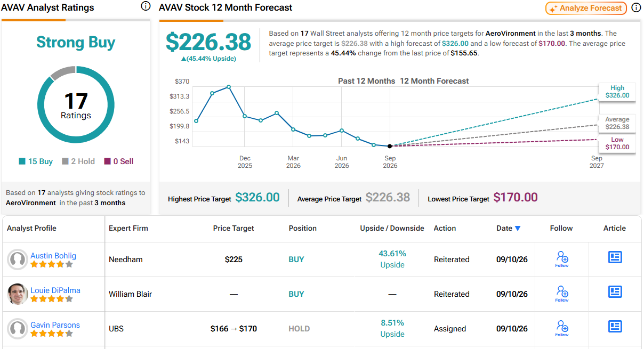This screenshot has width=644, height=349.
Task: Click the Price Target column header
Action: 234,228
